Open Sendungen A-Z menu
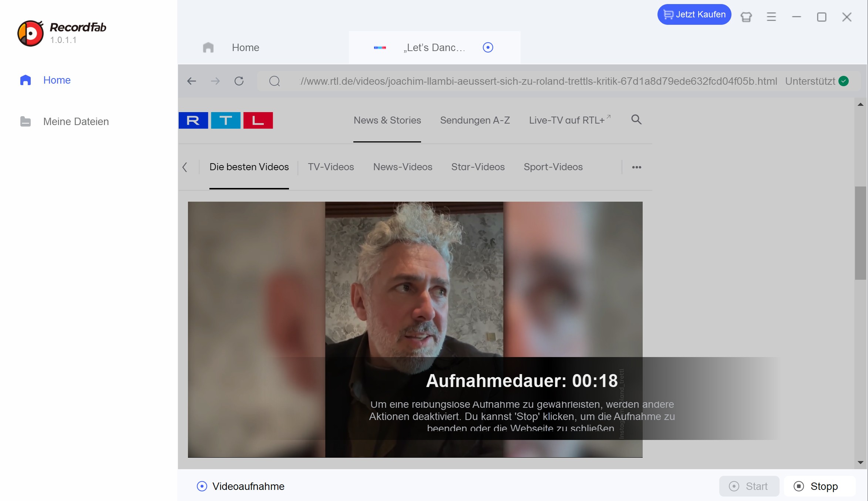The width and height of the screenshot is (868, 501). 475,120
